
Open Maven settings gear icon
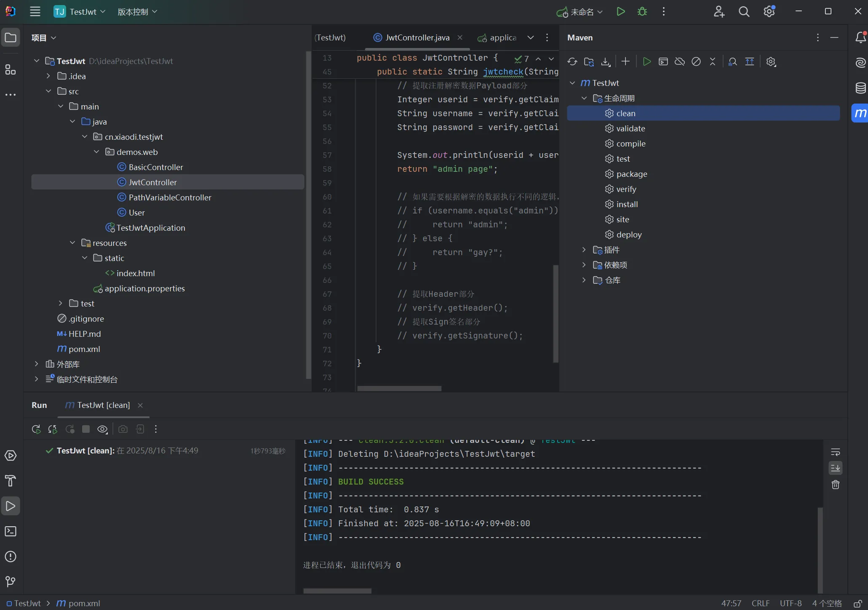tap(771, 62)
